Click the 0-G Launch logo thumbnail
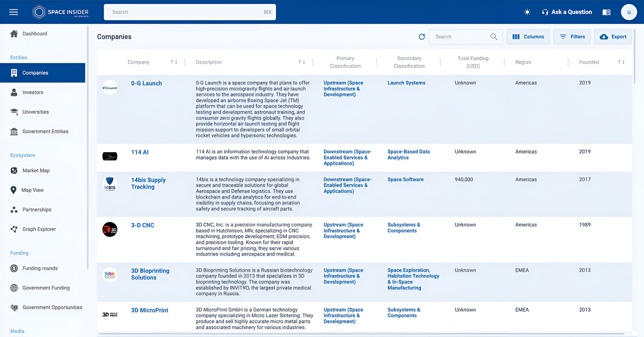This screenshot has height=337, width=644. pyautogui.click(x=110, y=87)
